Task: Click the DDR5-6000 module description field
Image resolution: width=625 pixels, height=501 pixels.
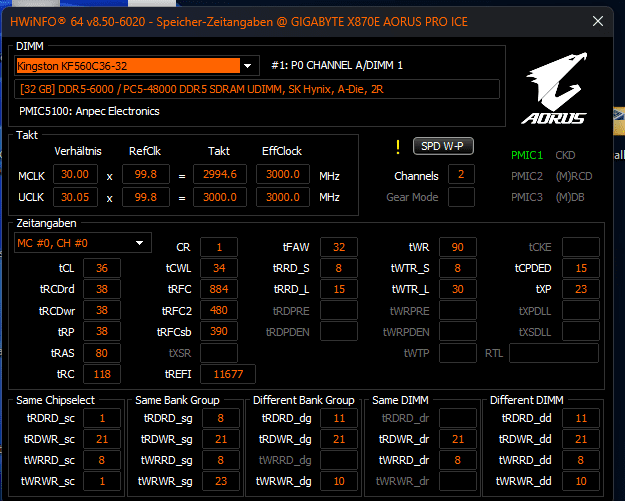Action: (x=257, y=89)
